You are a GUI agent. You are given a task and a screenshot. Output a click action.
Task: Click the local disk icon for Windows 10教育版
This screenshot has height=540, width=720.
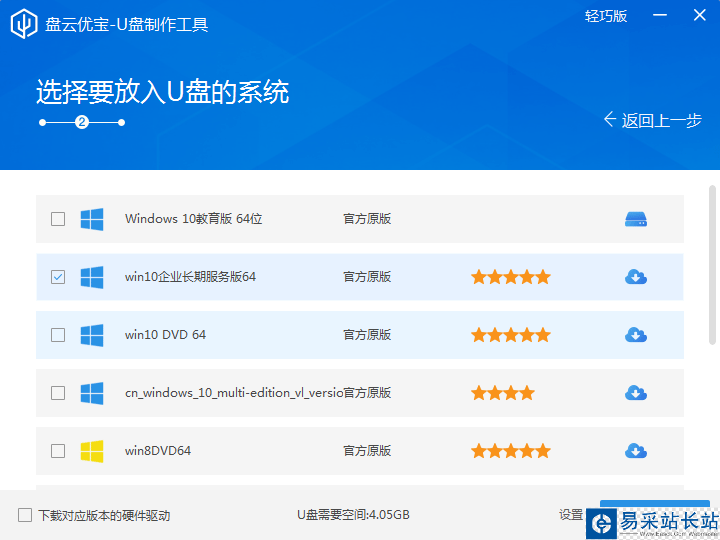636,219
